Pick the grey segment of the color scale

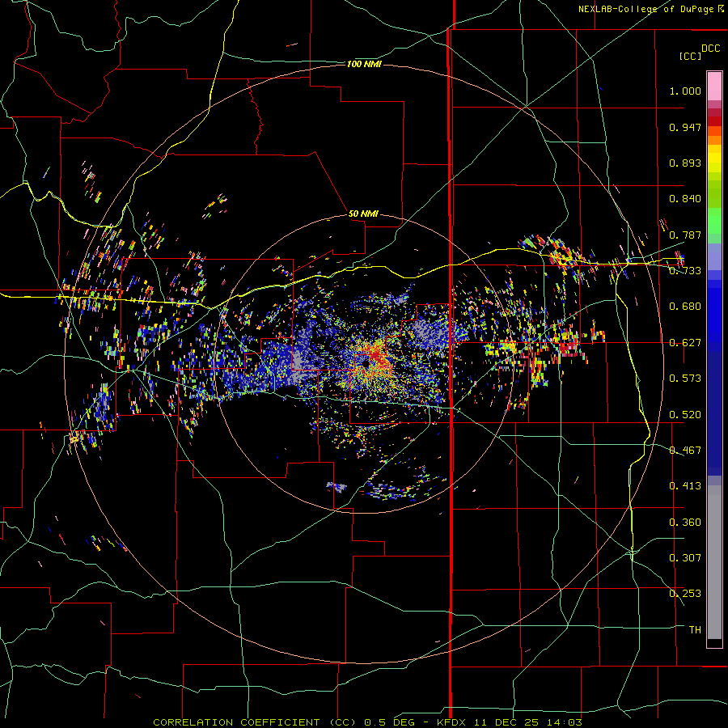pos(714,562)
